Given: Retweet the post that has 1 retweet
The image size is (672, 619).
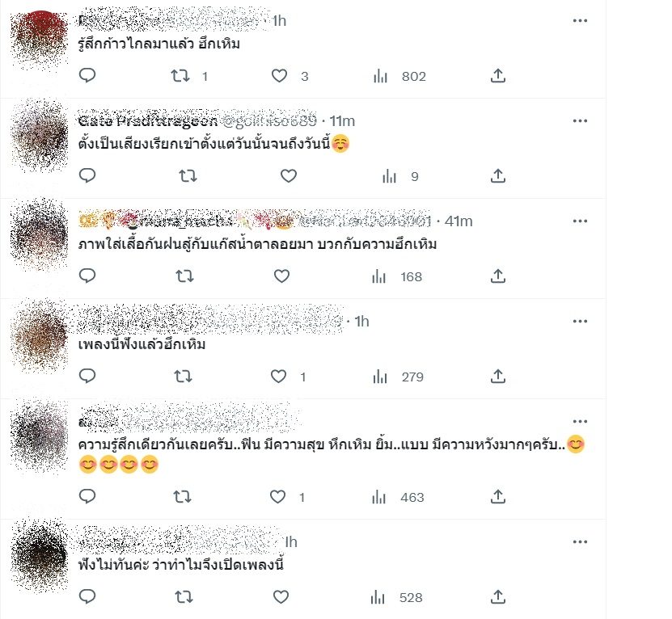Looking at the screenshot, I should [180, 76].
